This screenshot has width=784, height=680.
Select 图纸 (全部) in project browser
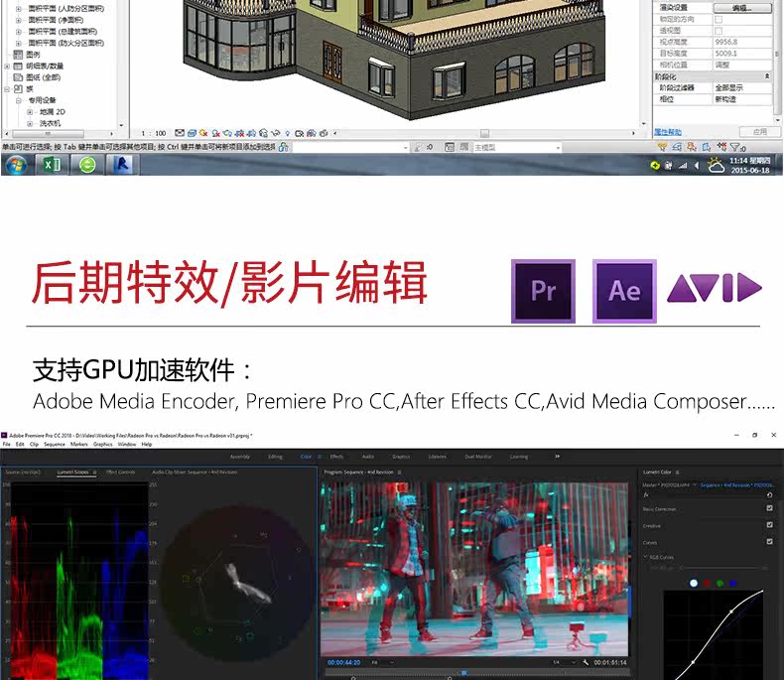pyautogui.click(x=43, y=77)
